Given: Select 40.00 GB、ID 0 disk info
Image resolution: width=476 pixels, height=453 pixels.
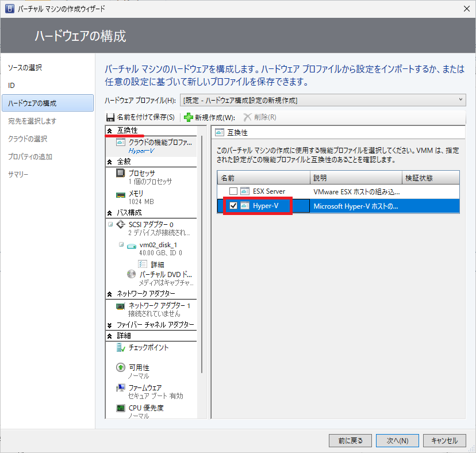Looking at the screenshot, I should coord(160,252).
